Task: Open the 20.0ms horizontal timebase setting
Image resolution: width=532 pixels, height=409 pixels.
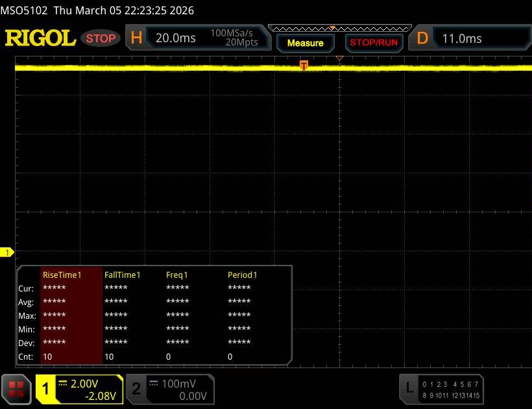Action: (176, 38)
